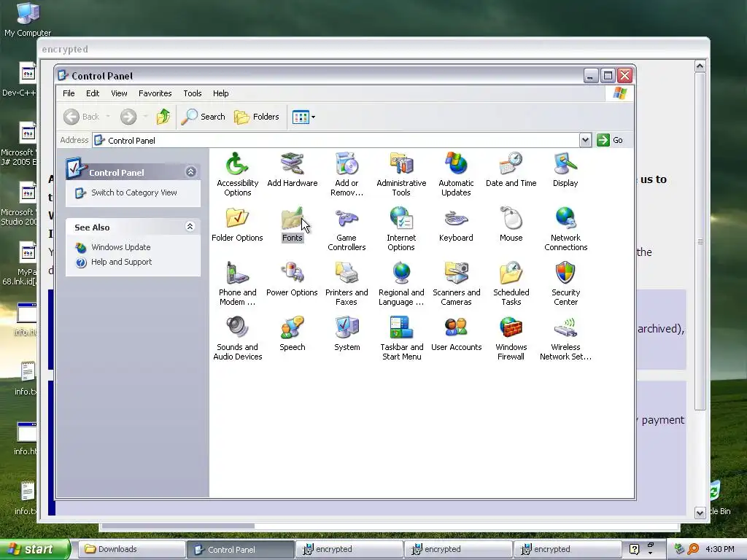Image resolution: width=747 pixels, height=560 pixels.
Task: Open the Tools menu
Action: tap(193, 93)
